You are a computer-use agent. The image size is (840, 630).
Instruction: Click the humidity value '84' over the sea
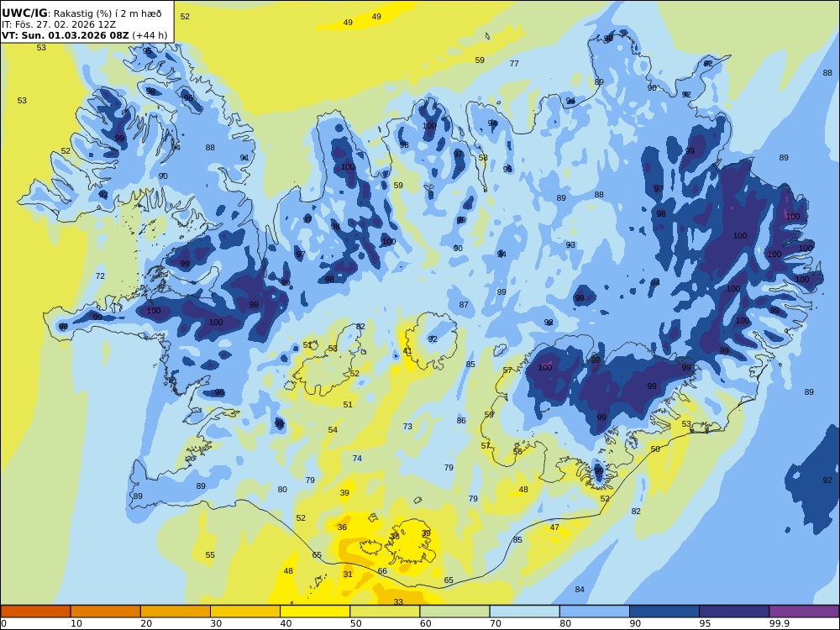[580, 590]
